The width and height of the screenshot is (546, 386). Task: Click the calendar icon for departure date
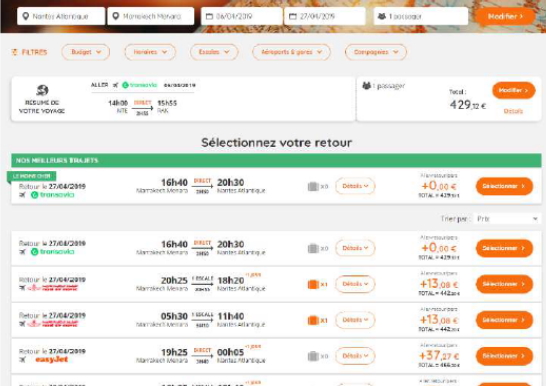pyautogui.click(x=209, y=16)
